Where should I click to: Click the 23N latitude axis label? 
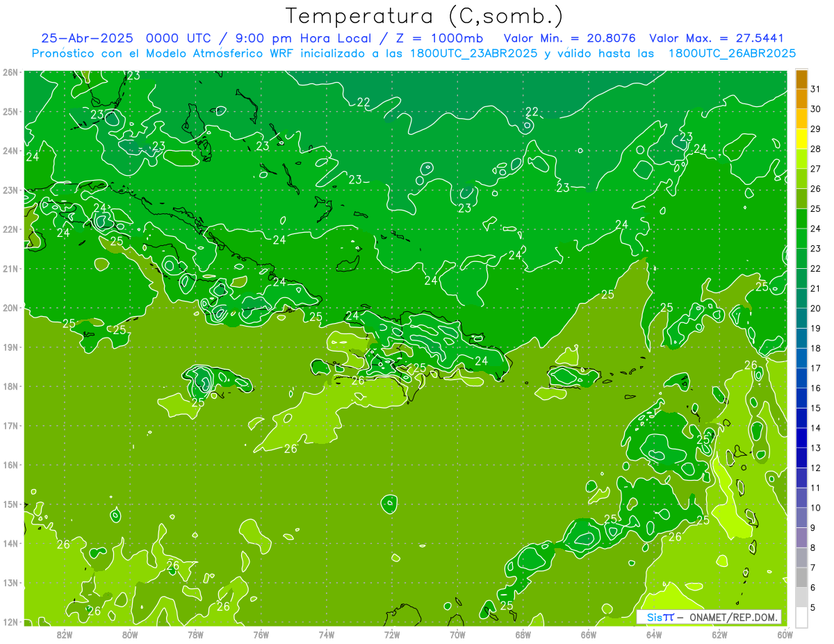10,190
